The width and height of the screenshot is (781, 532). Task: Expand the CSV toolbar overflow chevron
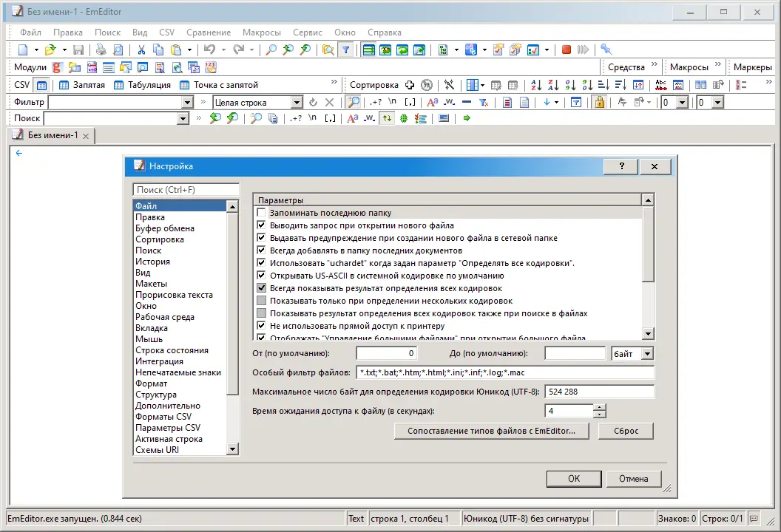click(x=334, y=82)
